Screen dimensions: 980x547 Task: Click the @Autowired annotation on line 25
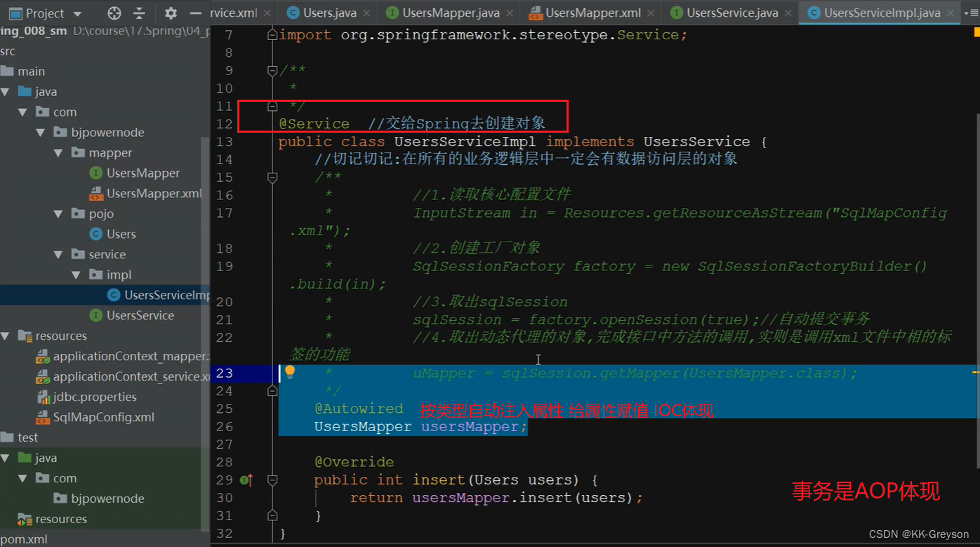[359, 409]
